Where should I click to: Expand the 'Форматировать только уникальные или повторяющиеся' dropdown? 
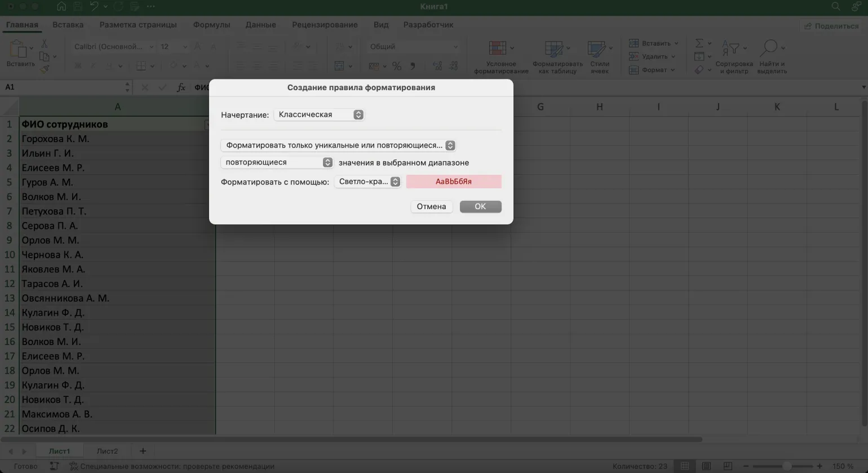click(x=338, y=145)
